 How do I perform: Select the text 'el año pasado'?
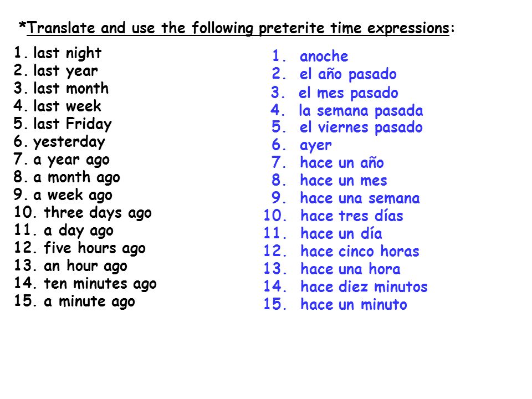pos(348,75)
